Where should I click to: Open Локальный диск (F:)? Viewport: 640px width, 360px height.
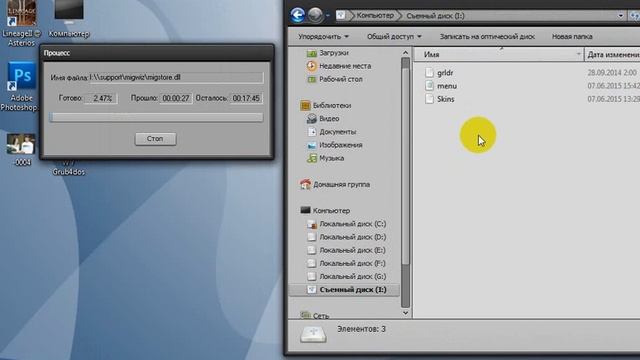tap(352, 264)
